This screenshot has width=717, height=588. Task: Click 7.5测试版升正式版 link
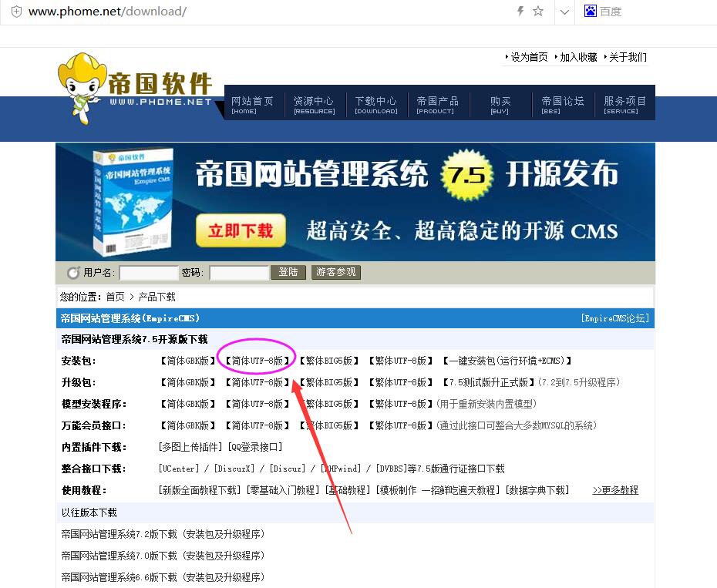[489, 382]
